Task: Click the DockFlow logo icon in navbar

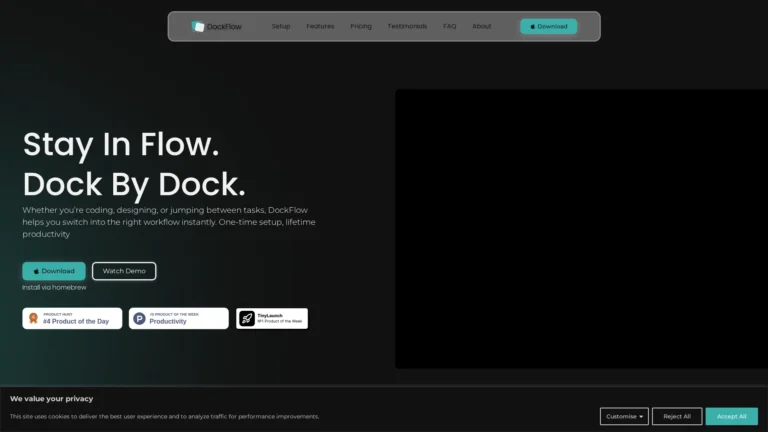Action: 198,26
